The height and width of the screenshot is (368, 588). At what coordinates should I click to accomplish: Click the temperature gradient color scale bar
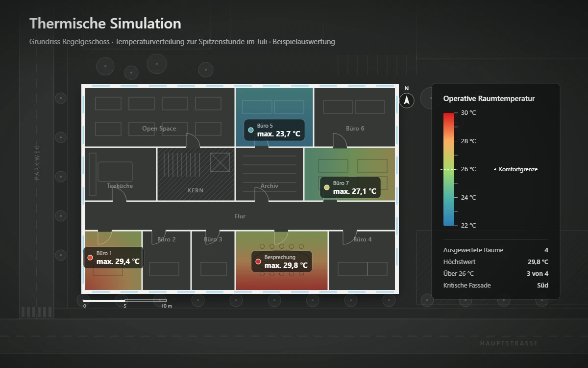pyautogui.click(x=448, y=169)
